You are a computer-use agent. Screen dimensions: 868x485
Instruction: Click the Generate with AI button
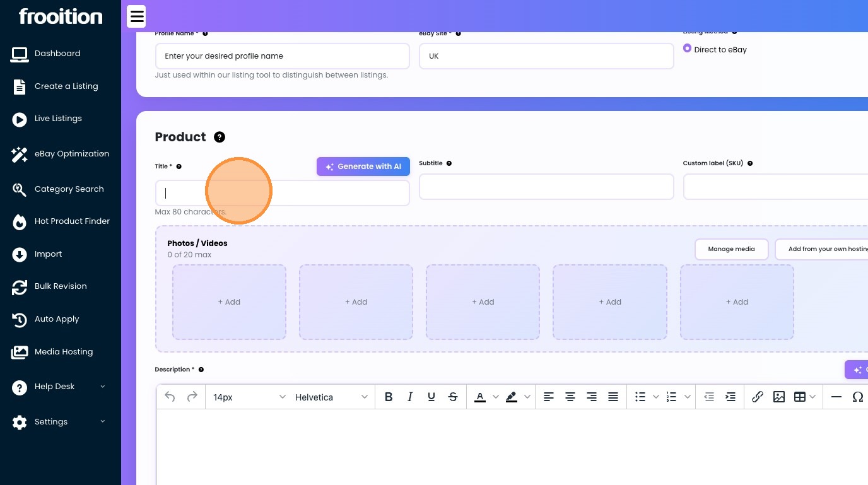pos(363,167)
